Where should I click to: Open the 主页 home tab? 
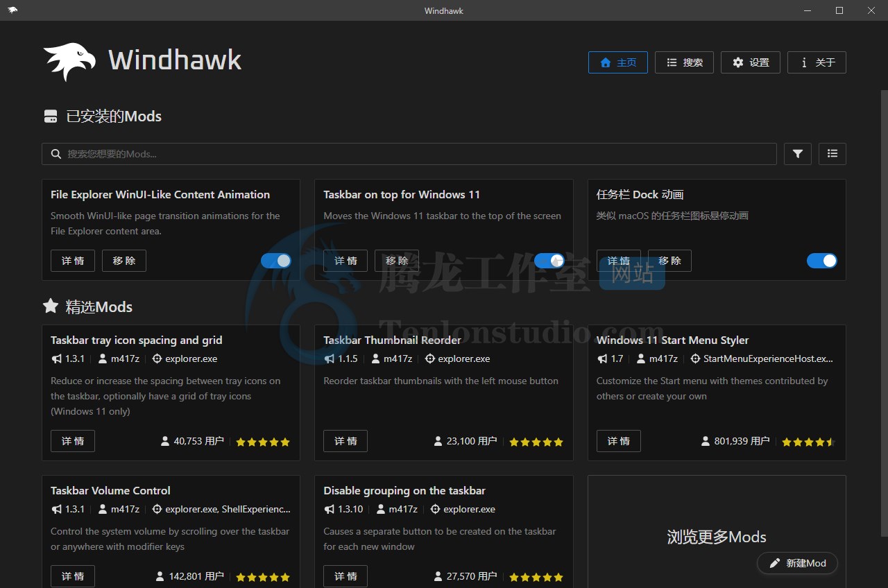(618, 62)
